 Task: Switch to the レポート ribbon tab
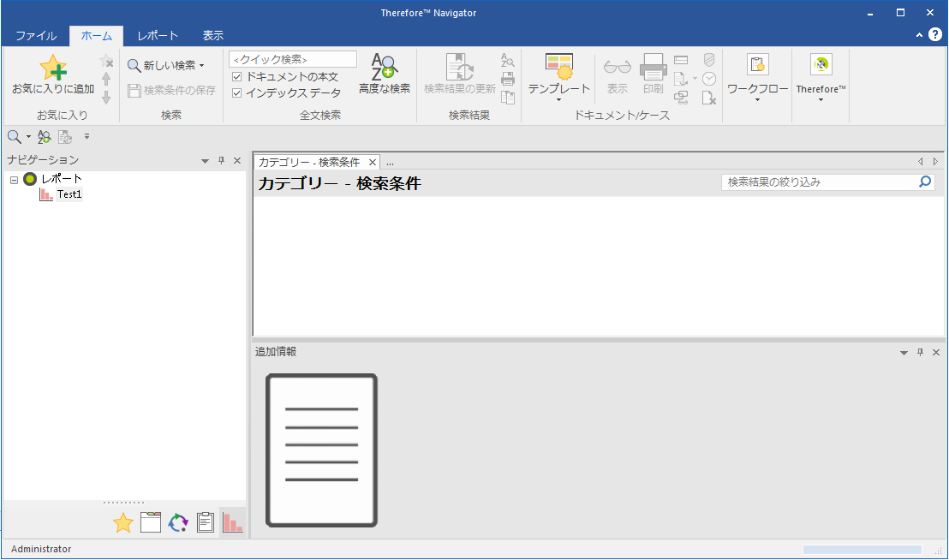click(158, 36)
